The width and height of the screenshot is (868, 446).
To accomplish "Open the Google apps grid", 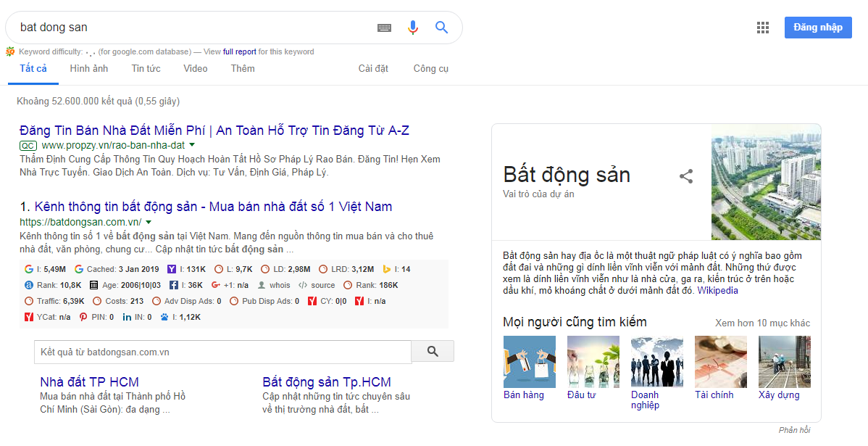I will (763, 28).
